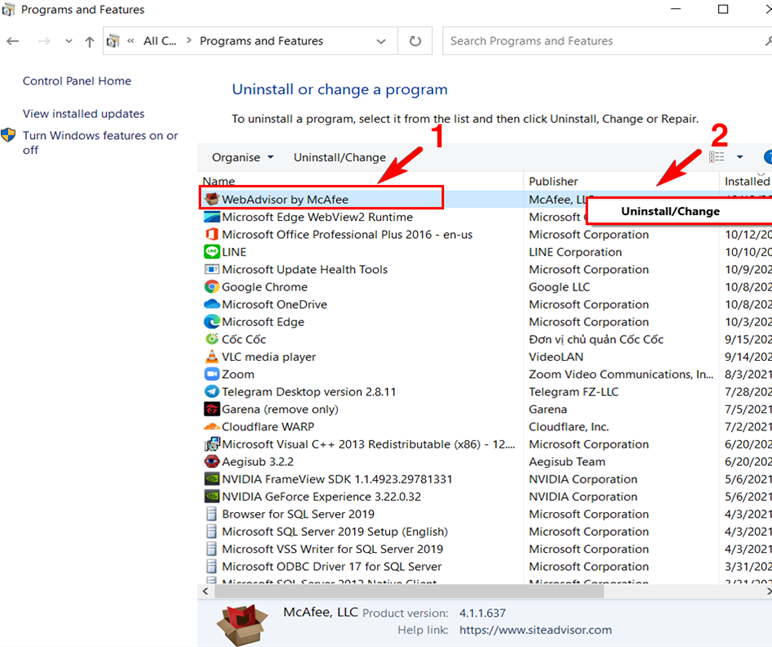Screen dimensions: 772x647
Task: Click the LINE app icon
Action: point(212,252)
